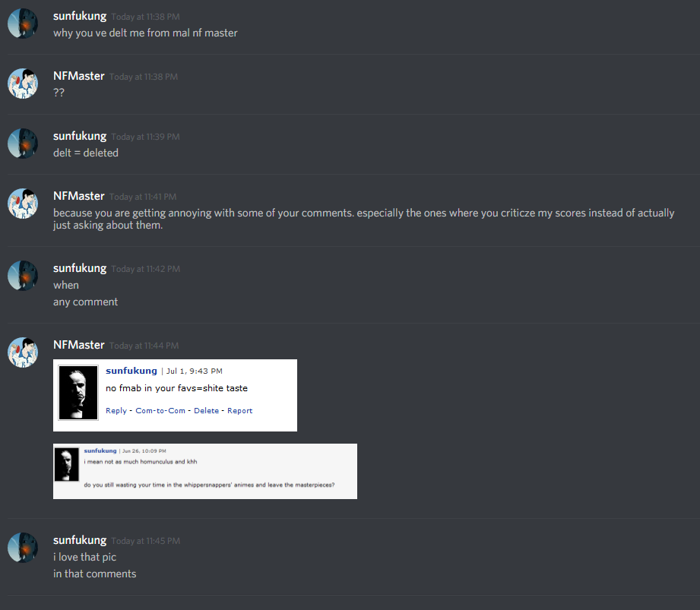Click sunfukung's avatar beside 'i love that pic'

point(23,548)
